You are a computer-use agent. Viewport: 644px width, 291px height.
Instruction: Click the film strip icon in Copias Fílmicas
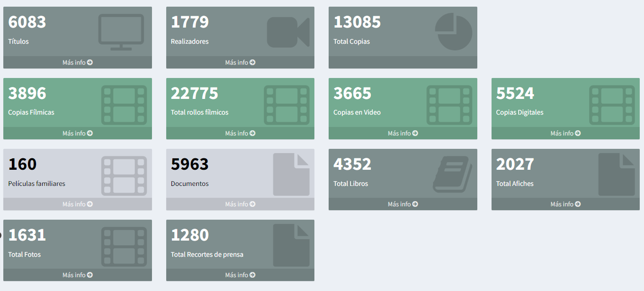(124, 105)
